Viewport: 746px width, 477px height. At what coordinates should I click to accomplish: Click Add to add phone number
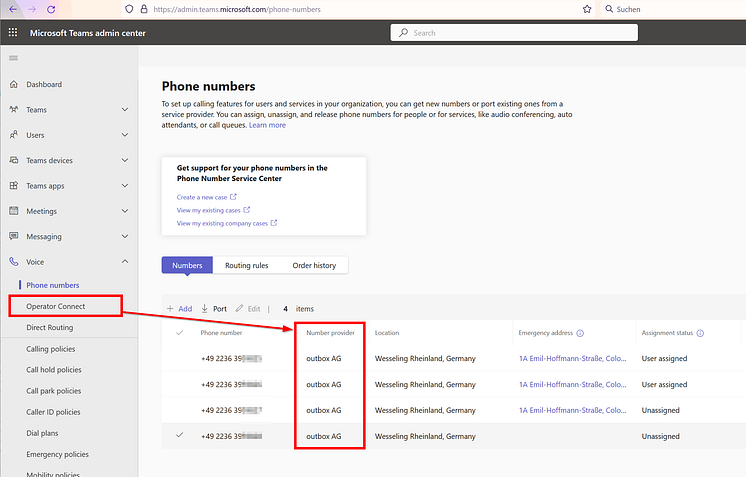(x=179, y=309)
